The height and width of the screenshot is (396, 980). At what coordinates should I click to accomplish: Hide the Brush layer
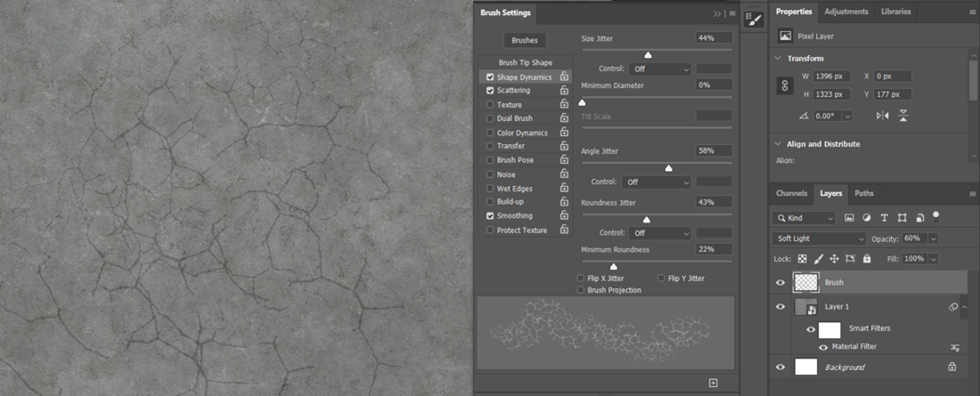click(780, 282)
